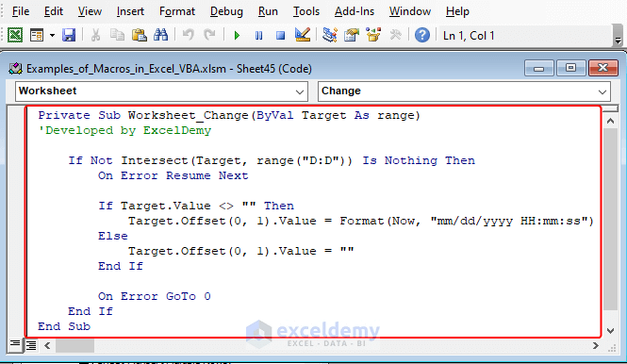Open the Insert menu
Image resolution: width=627 pixels, height=364 pixels.
[130, 11]
